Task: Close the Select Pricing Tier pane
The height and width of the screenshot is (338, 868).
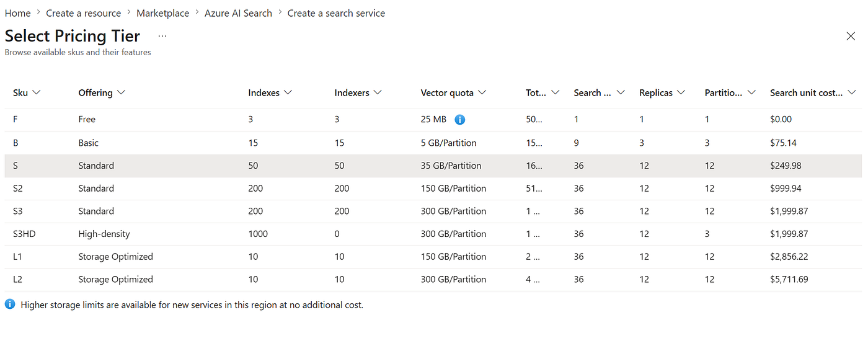Action: click(x=851, y=36)
